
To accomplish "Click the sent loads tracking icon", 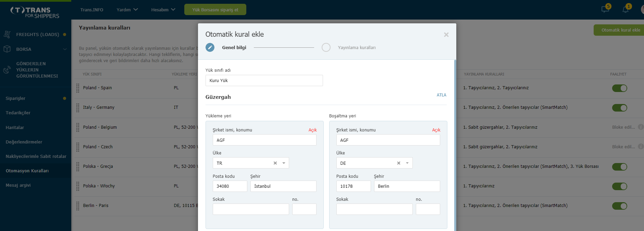I will point(7,70).
